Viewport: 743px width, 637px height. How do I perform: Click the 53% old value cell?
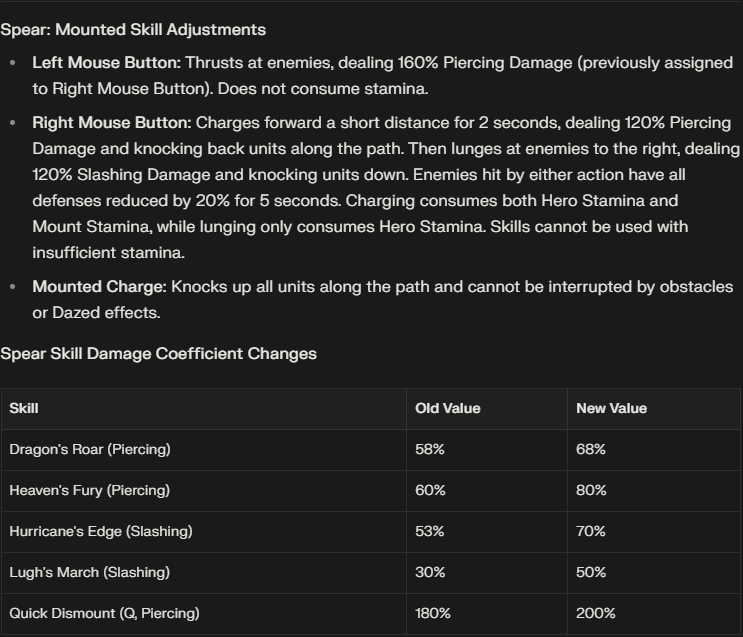(487, 532)
